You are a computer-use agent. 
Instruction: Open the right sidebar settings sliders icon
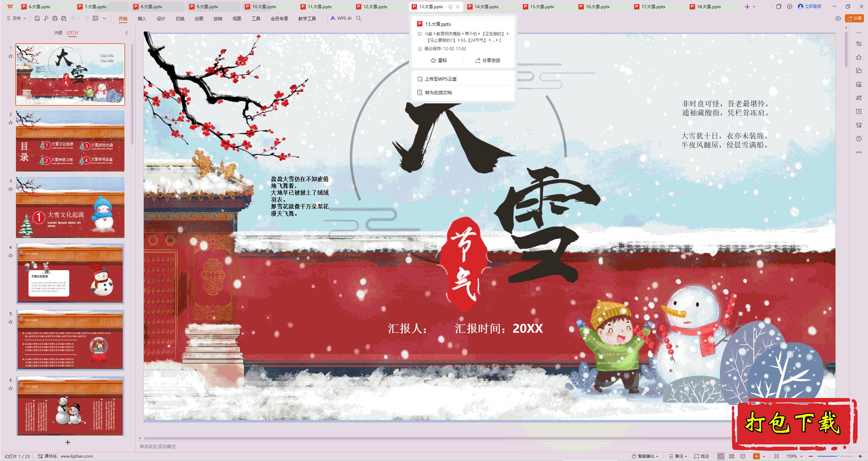(x=859, y=44)
